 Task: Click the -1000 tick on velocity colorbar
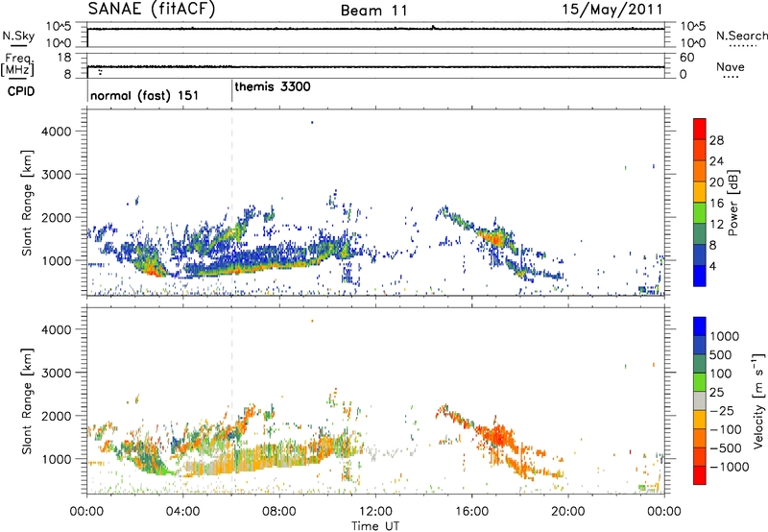click(x=729, y=467)
